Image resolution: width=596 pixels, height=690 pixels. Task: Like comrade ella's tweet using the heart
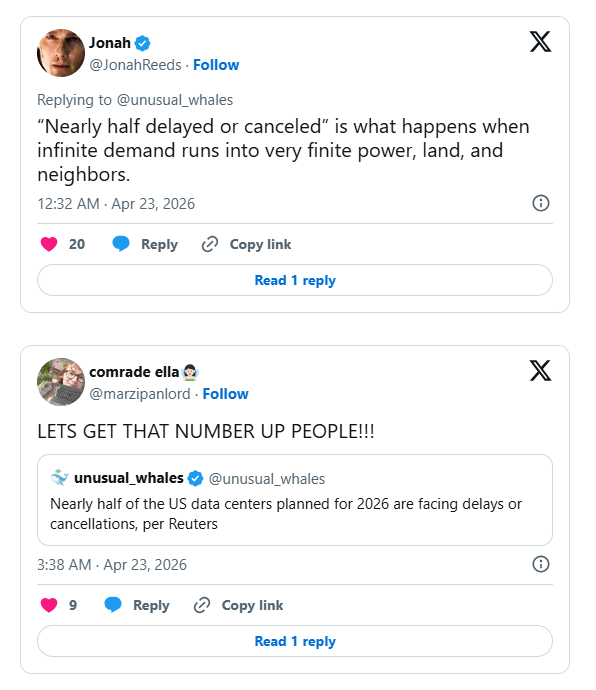point(49,605)
